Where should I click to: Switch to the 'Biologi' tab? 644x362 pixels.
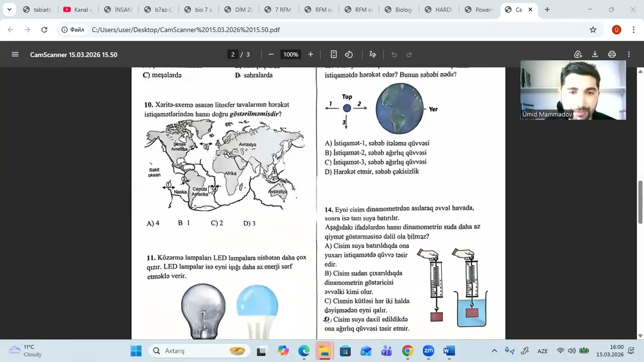click(399, 10)
